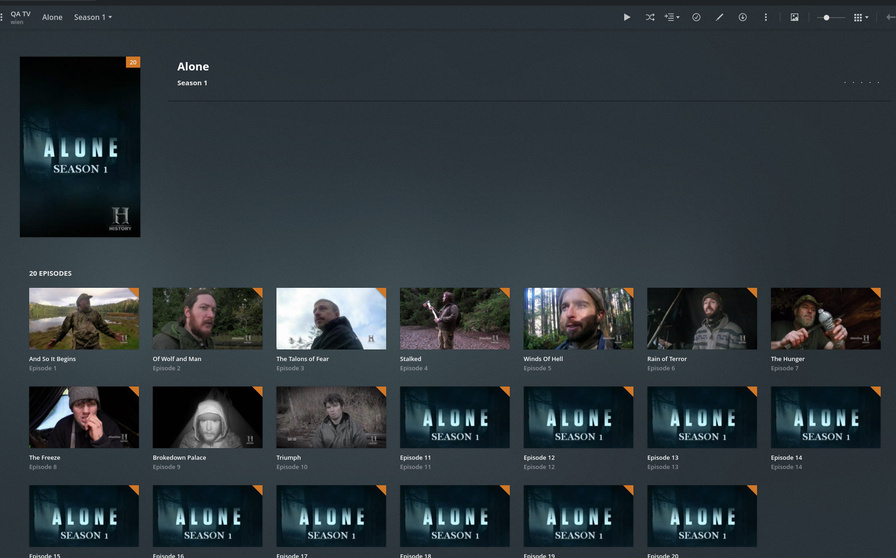Open the Episode 11 thumbnail

point(455,417)
